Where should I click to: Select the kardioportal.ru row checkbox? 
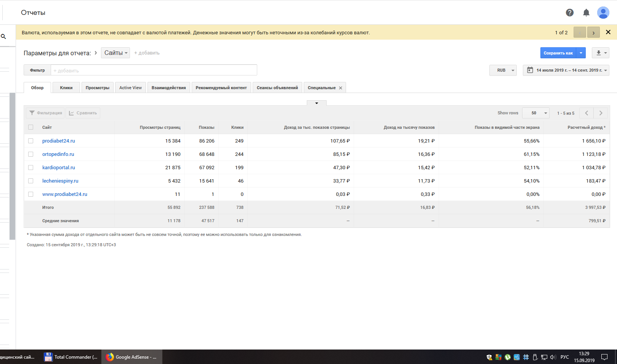pyautogui.click(x=31, y=168)
